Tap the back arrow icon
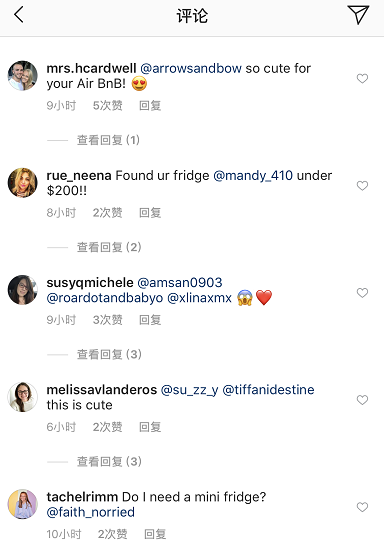 coord(19,15)
